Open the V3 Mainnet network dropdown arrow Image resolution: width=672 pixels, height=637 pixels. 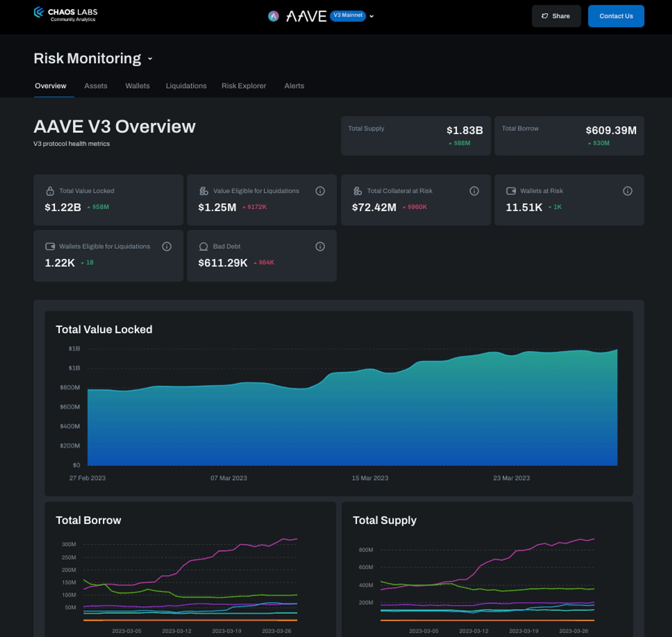click(372, 16)
